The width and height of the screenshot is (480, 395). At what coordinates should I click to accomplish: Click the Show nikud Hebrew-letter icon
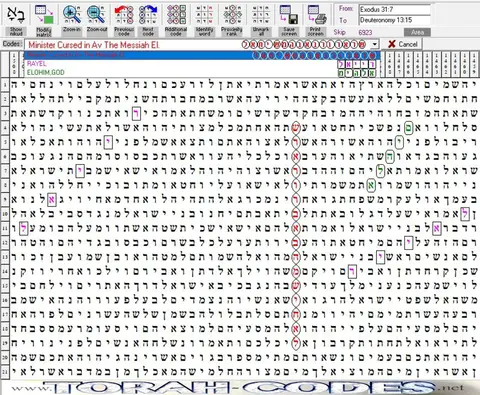pyautogui.click(x=15, y=14)
